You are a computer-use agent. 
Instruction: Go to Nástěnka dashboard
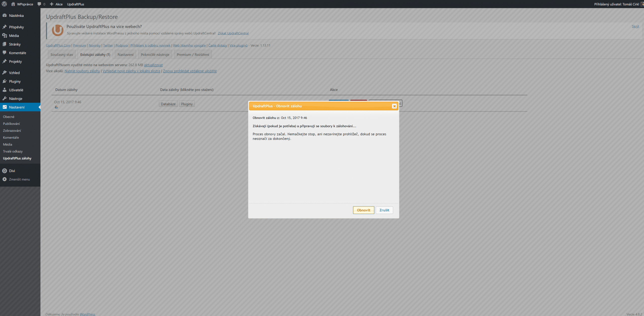pos(20,16)
